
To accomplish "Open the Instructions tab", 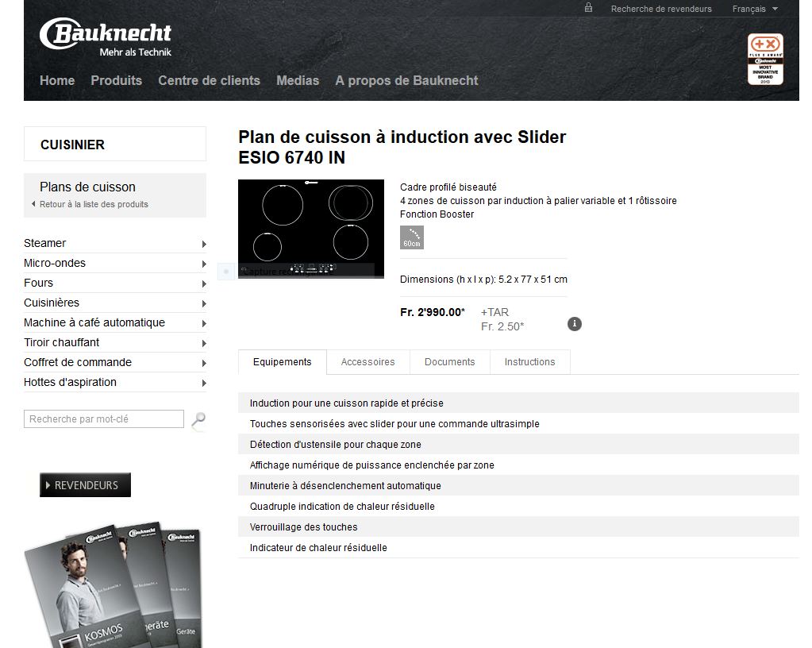I will click(529, 362).
